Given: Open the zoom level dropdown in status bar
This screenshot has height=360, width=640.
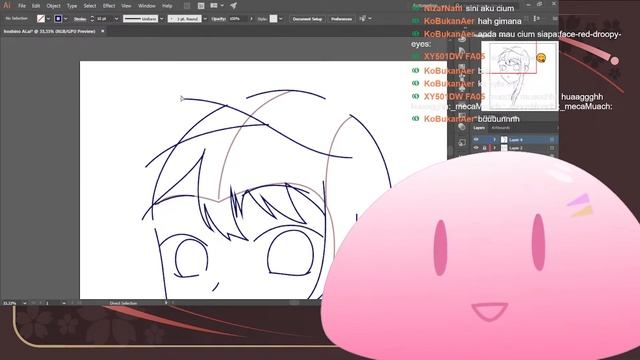Looking at the screenshot, I should (24, 303).
